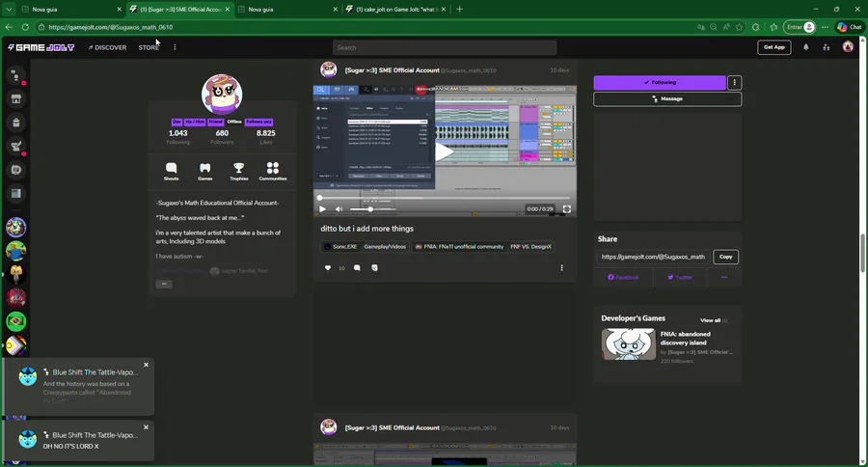This screenshot has width=868, height=467.
Task: Open the pride flag community in sidebar
Action: [x=16, y=345]
